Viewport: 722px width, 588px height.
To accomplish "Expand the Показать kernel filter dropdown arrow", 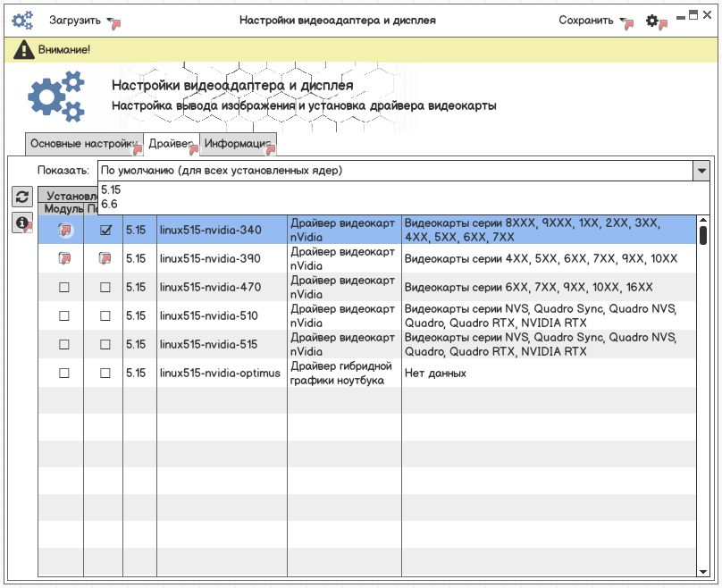I will click(x=701, y=171).
